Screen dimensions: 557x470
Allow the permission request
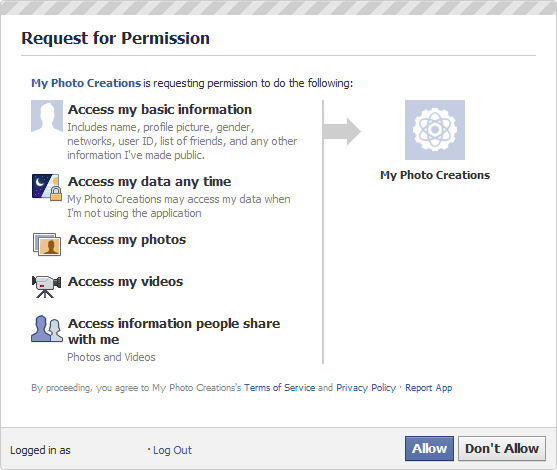pyautogui.click(x=429, y=448)
